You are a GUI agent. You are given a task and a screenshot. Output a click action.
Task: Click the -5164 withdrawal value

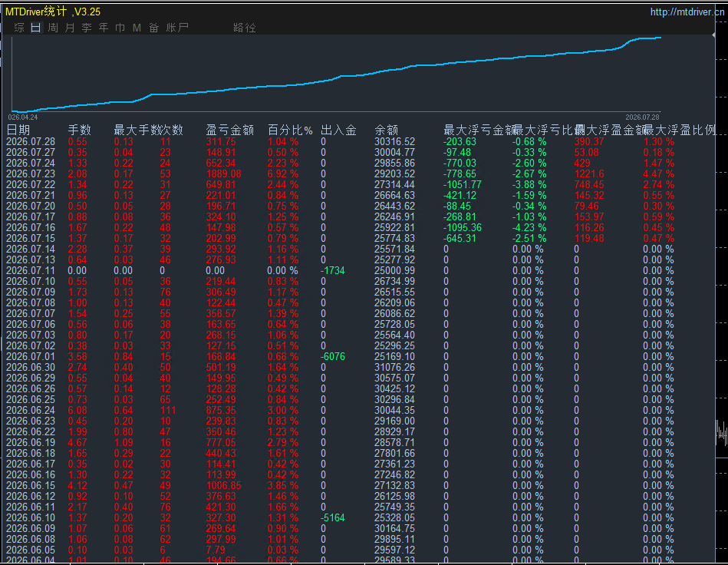tap(333, 517)
